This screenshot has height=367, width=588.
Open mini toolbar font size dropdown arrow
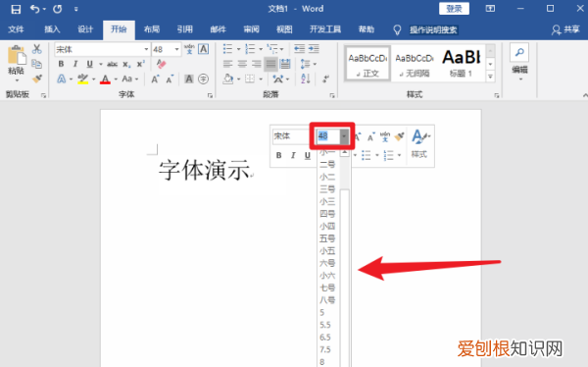[344, 136]
